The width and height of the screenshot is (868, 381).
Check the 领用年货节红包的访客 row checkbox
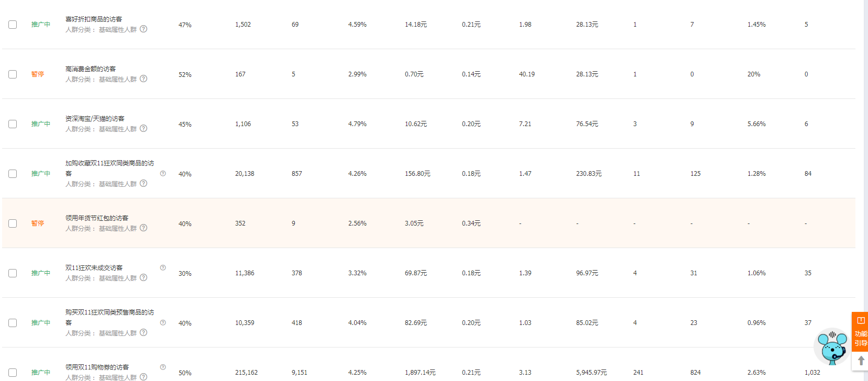click(x=13, y=223)
